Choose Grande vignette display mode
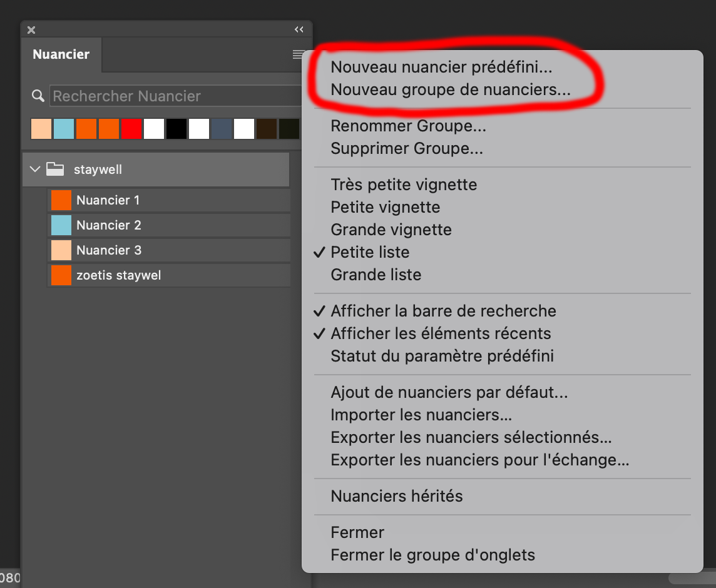 pyautogui.click(x=391, y=230)
